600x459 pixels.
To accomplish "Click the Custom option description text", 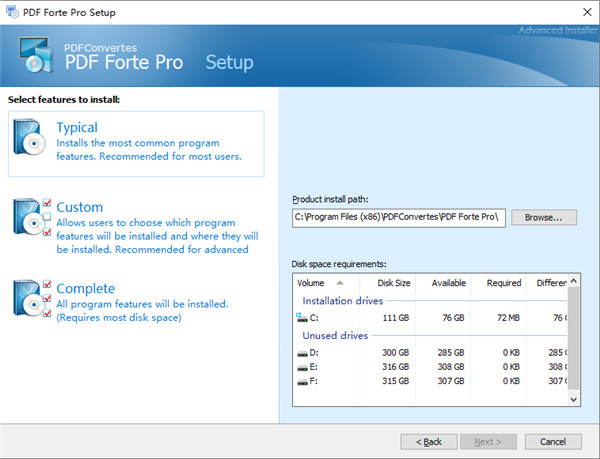I will (x=157, y=236).
